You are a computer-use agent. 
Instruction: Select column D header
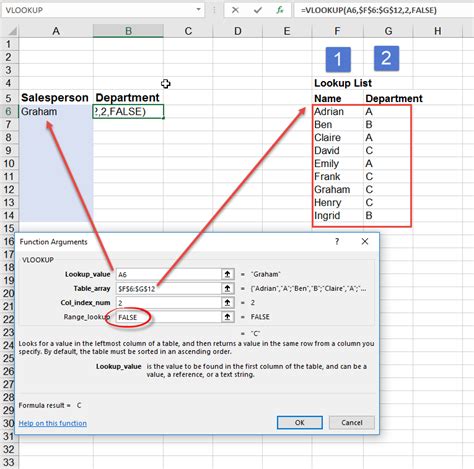click(x=238, y=31)
